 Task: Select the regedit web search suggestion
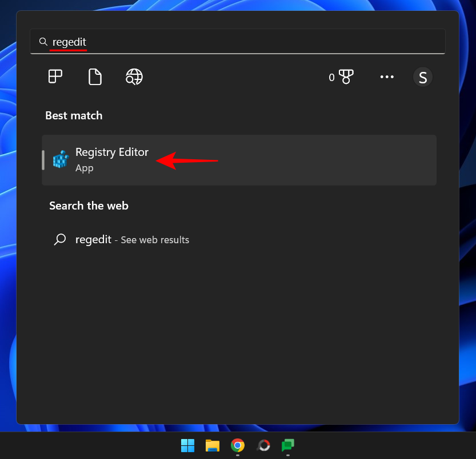(93, 239)
